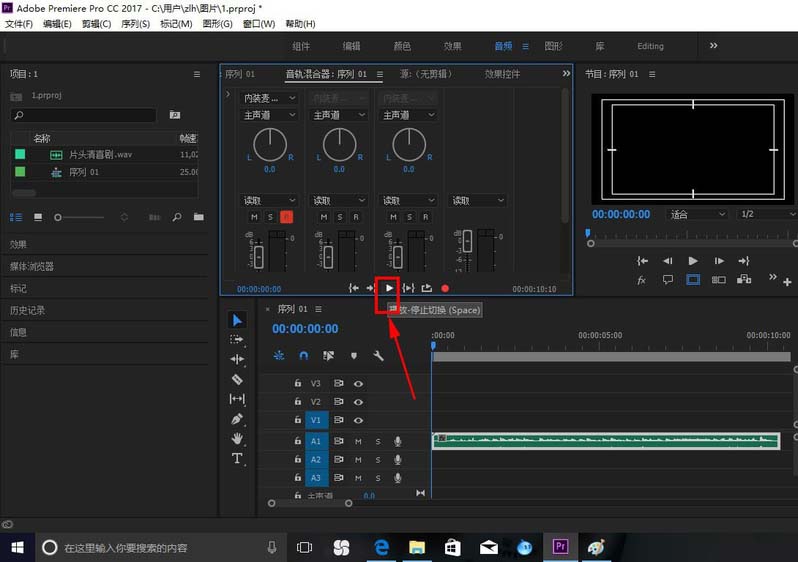This screenshot has width=798, height=562.
Task: Select the Track Select Forward tool
Action: (236, 340)
